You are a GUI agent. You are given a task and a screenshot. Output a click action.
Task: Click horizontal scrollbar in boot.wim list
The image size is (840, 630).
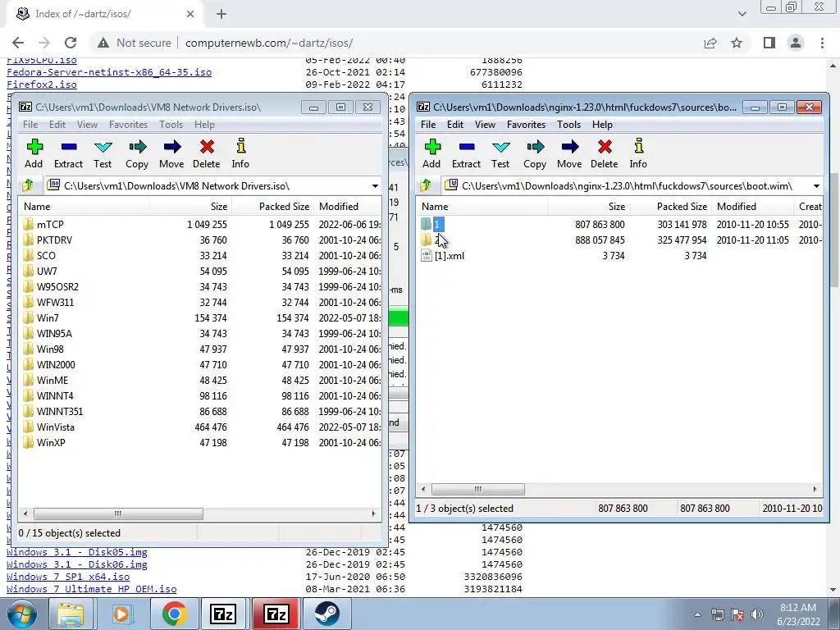(478, 490)
